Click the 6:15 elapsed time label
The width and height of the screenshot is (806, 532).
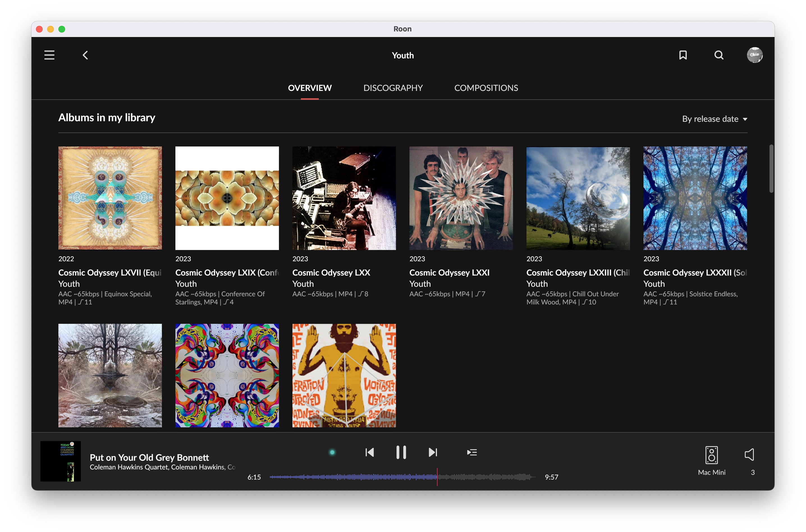pyautogui.click(x=254, y=477)
